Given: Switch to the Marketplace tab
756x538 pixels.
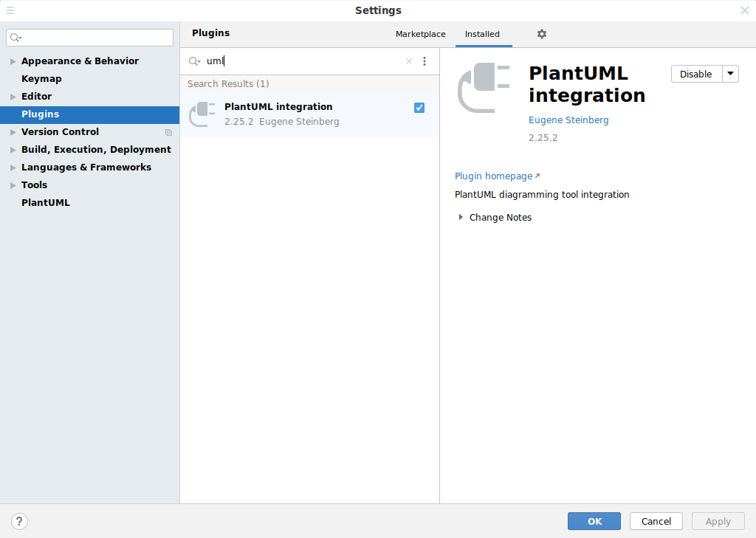Looking at the screenshot, I should (x=420, y=34).
